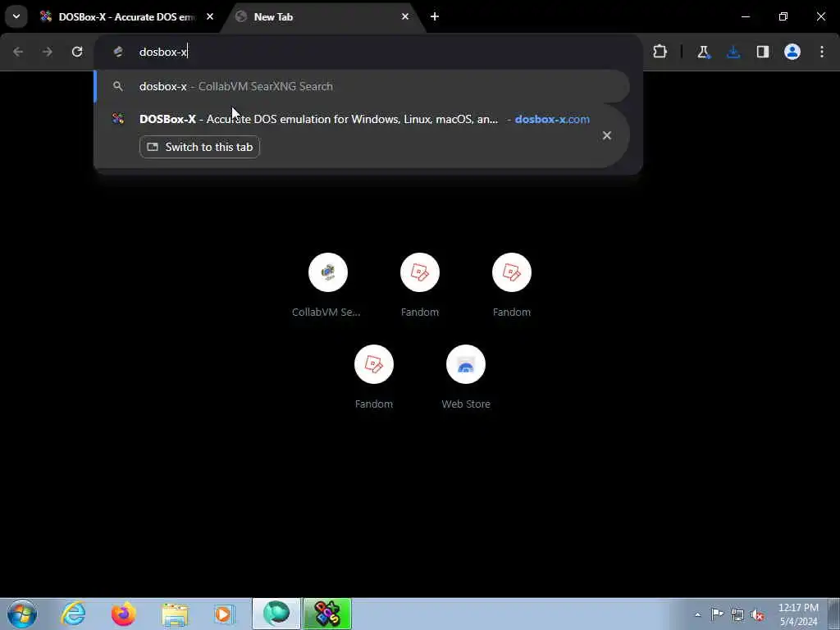Go back with the back arrow

(18, 52)
